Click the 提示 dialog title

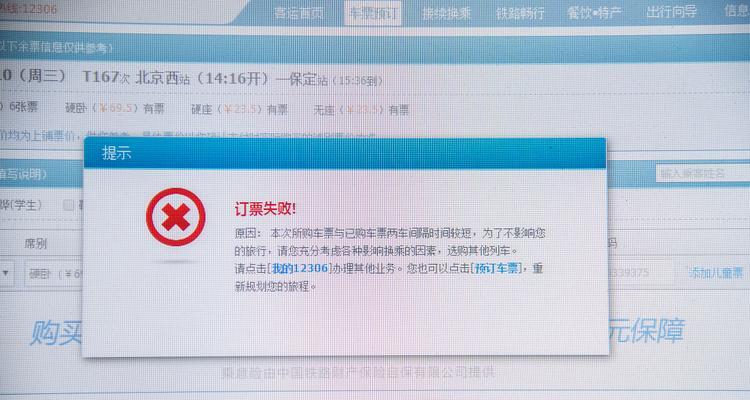click(x=116, y=153)
